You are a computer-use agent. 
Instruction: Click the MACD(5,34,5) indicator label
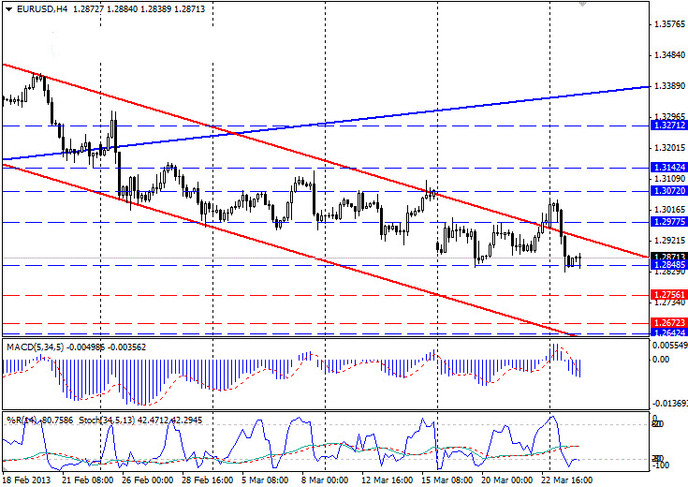click(x=35, y=347)
